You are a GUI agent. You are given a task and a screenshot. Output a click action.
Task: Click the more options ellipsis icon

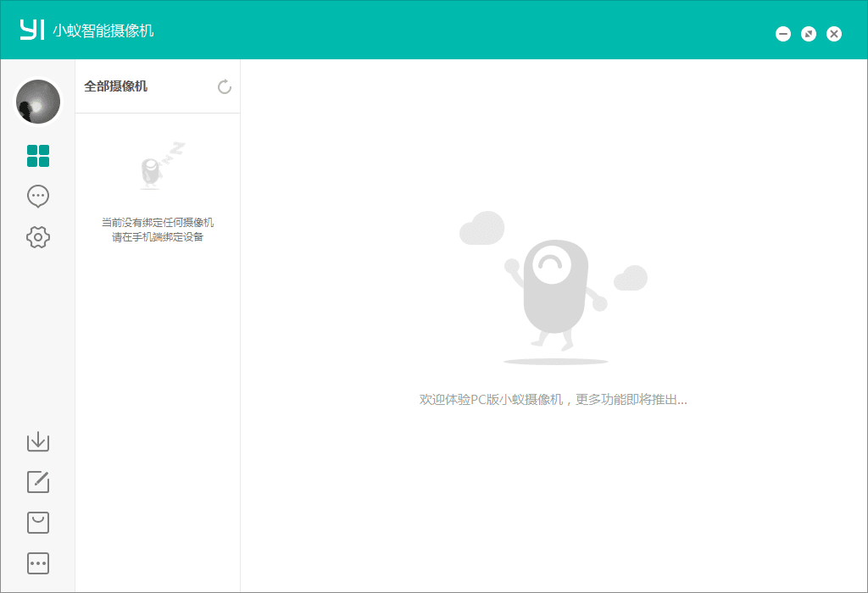(37, 563)
